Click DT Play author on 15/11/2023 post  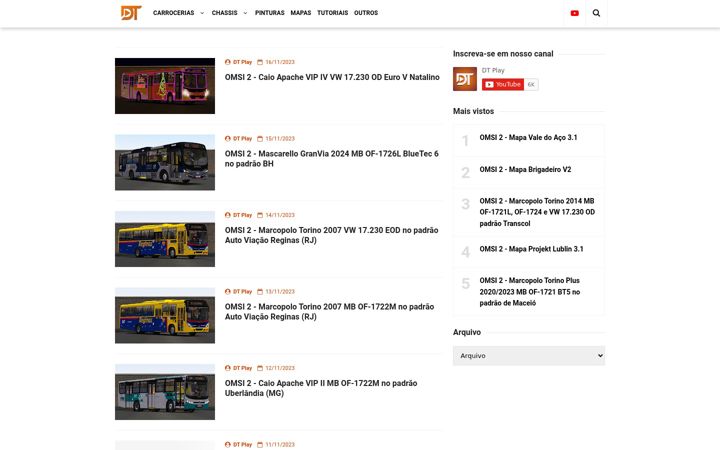point(242,139)
